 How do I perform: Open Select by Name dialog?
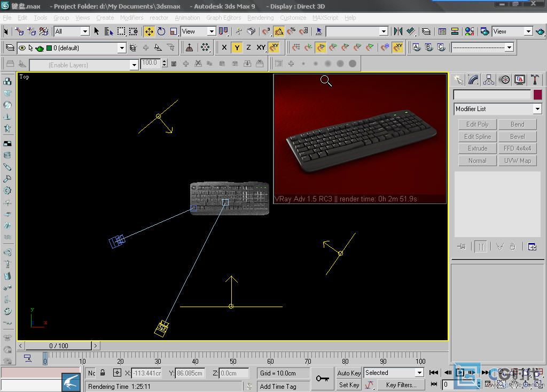tap(109, 32)
